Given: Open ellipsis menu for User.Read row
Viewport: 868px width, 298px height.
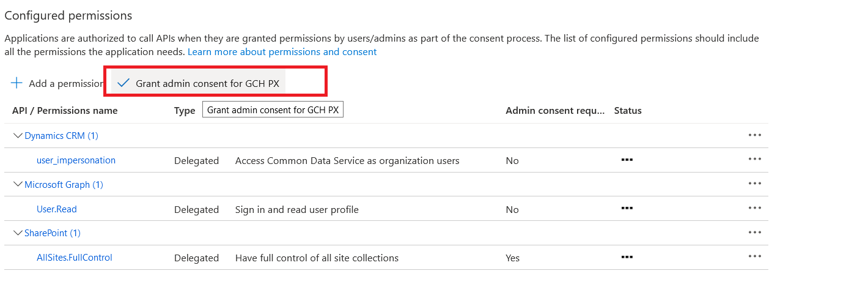Looking at the screenshot, I should coord(755,209).
